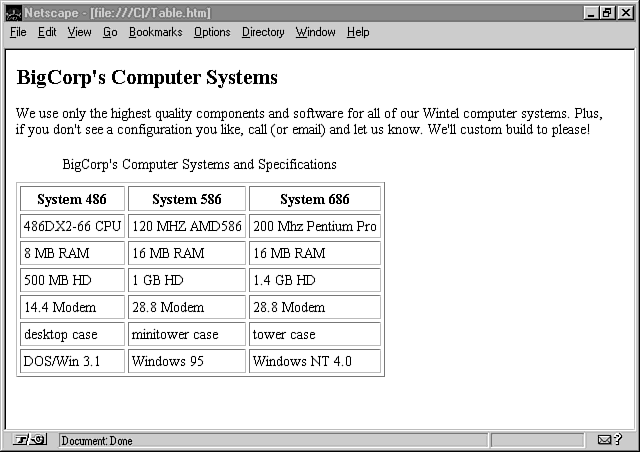Click the 'Document: Done' status text

coord(97,441)
